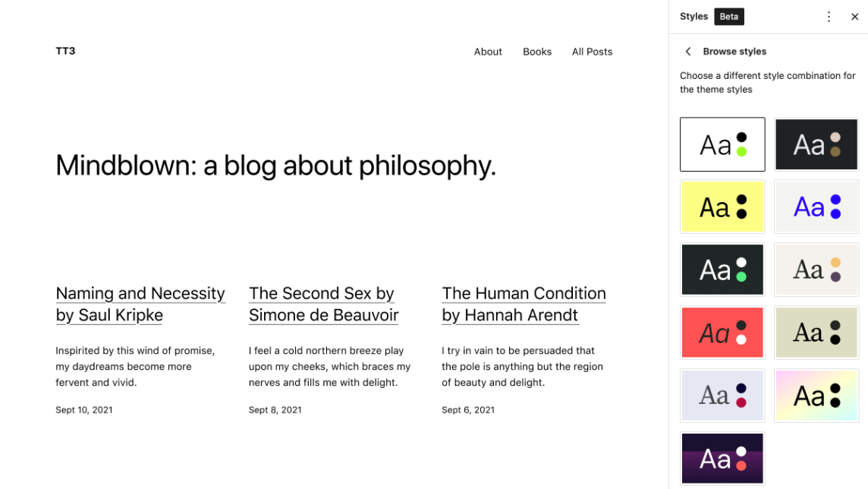Select the dark green-dot style variation
The image size is (868, 489).
pos(722,270)
